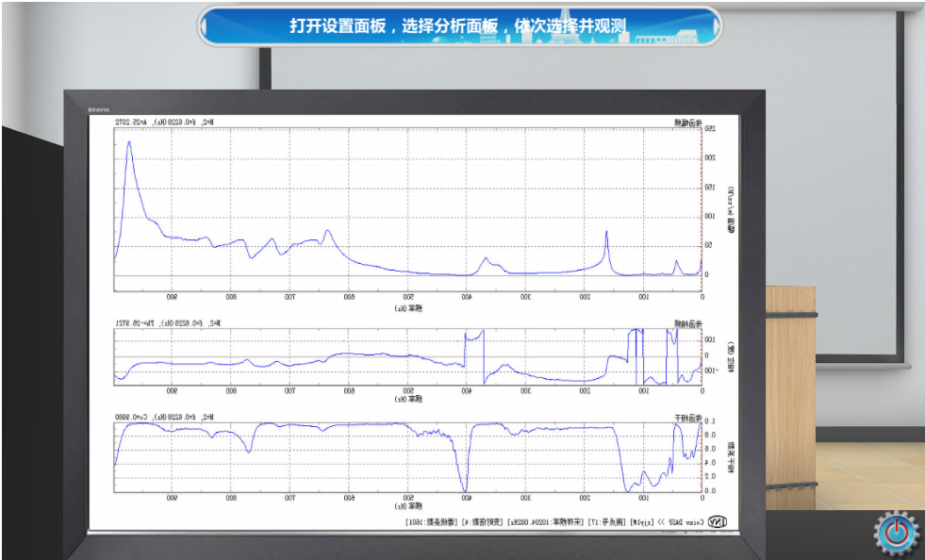Click the monitor brand label at top-left bezel
The width and height of the screenshot is (925, 560).
pyautogui.click(x=99, y=110)
